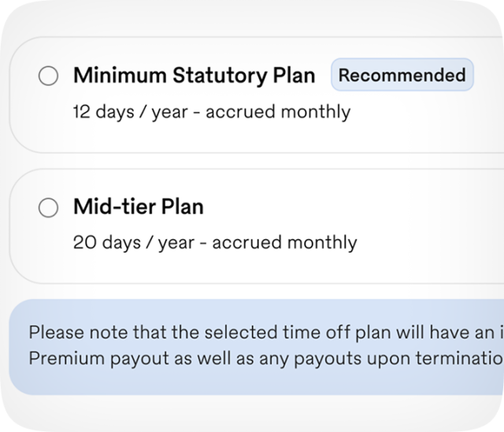
Task: Select the Minimum Statutory Plan radio button
Action: [48, 76]
